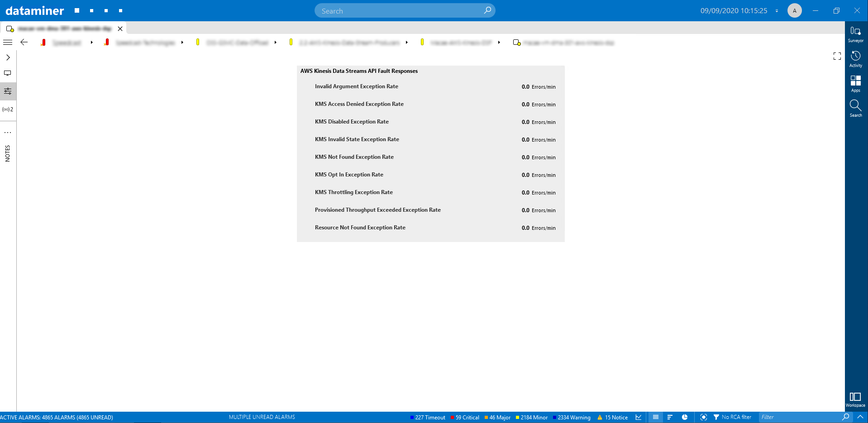Open the Workspace panel

pyautogui.click(x=855, y=399)
